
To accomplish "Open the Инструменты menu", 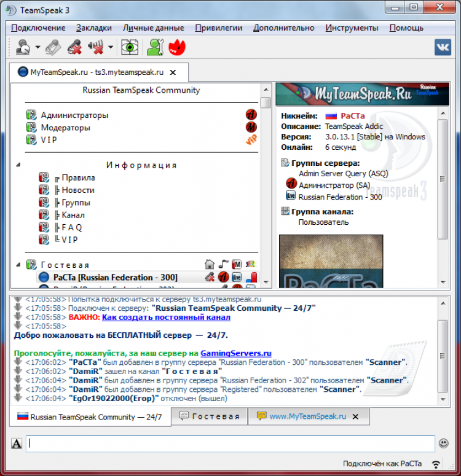I will [x=352, y=28].
